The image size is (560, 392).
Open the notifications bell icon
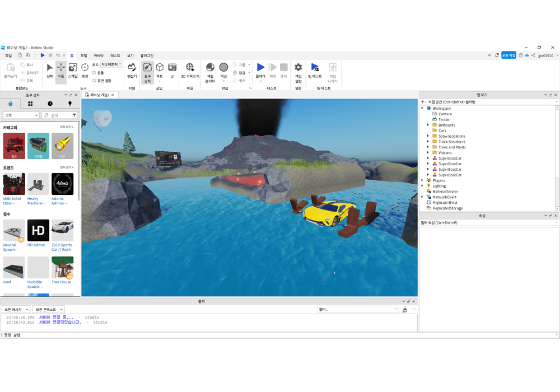coord(497,55)
